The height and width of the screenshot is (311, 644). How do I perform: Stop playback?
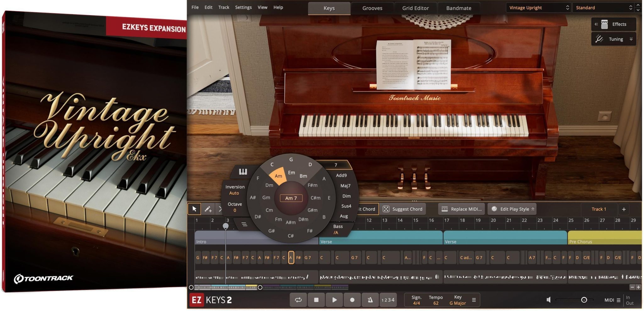[x=316, y=300]
